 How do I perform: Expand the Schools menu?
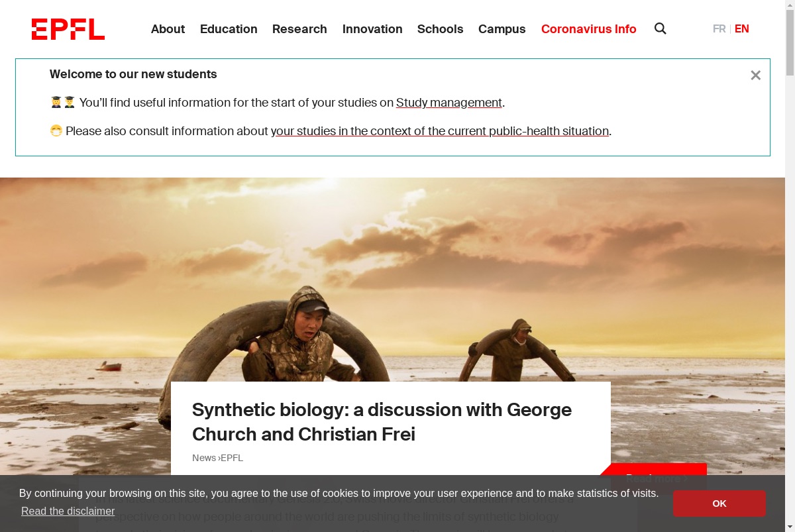click(440, 29)
